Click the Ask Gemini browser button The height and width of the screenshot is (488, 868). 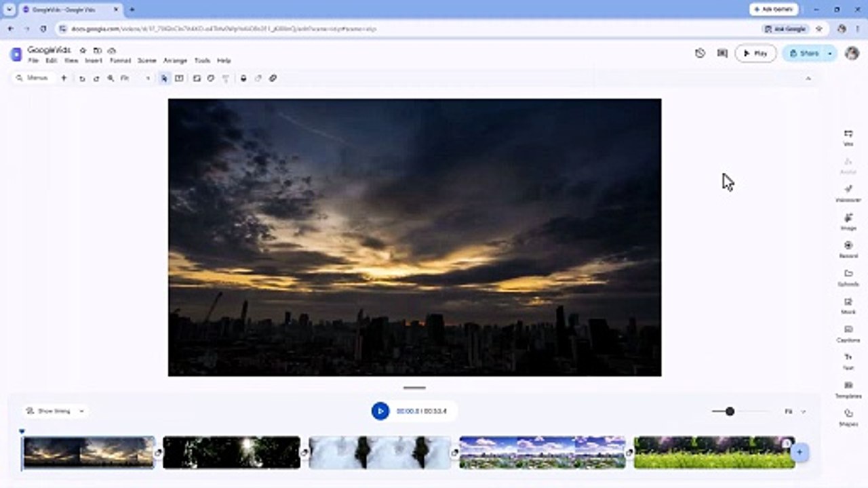(774, 9)
